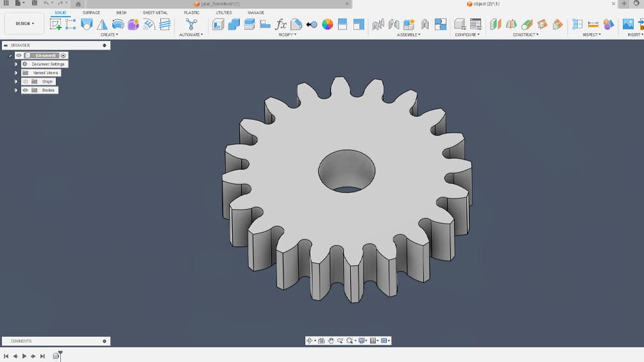
Task: Switch to the Mesh tab
Action: coord(121,13)
